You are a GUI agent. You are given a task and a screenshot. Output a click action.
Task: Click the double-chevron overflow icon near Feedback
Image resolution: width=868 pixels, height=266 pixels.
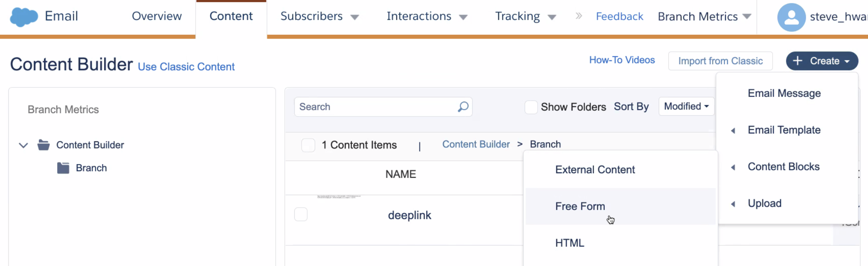[579, 16]
